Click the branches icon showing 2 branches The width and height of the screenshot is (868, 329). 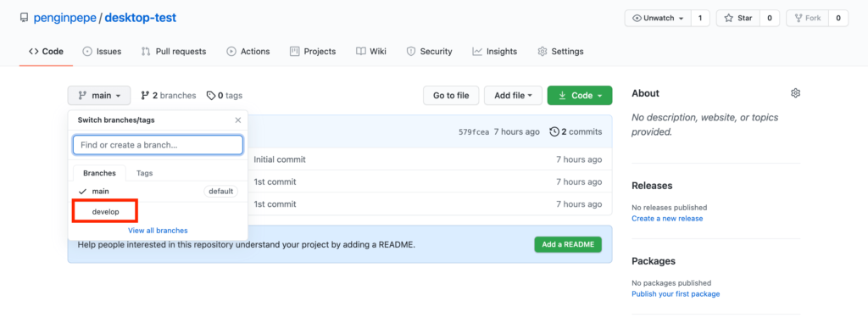tap(145, 95)
